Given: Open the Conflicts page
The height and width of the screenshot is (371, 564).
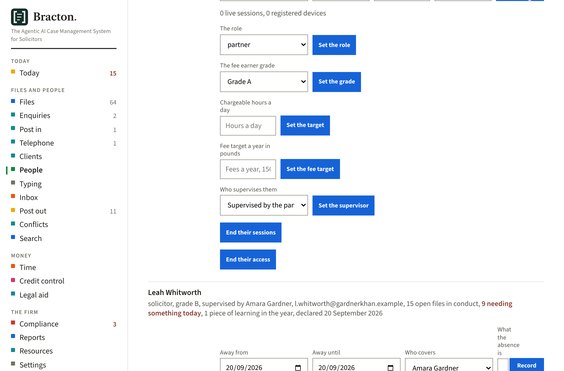Looking at the screenshot, I should 33,225.
